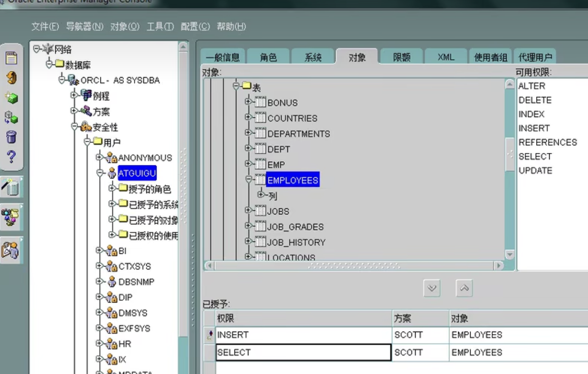
Task: Click the 安全性 security icon
Action: point(86,127)
